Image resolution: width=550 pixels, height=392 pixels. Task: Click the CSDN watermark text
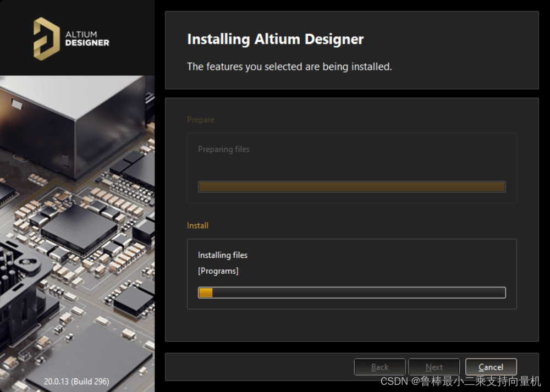460,381
